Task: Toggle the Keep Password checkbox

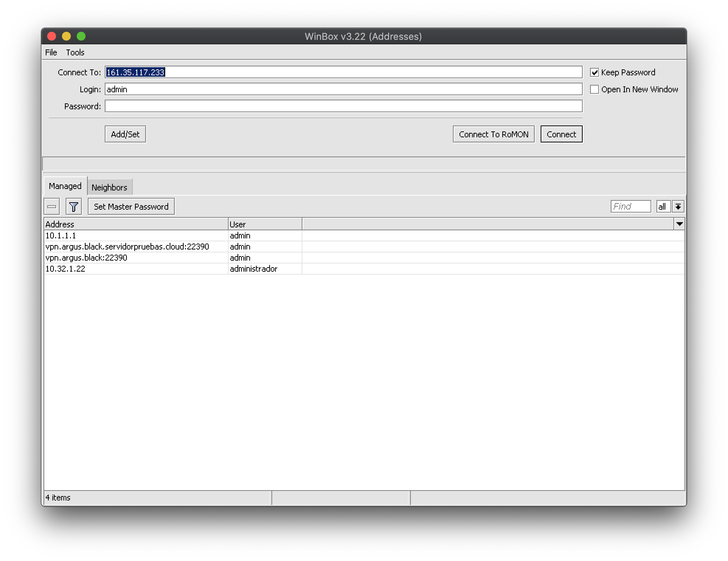Action: coord(594,72)
